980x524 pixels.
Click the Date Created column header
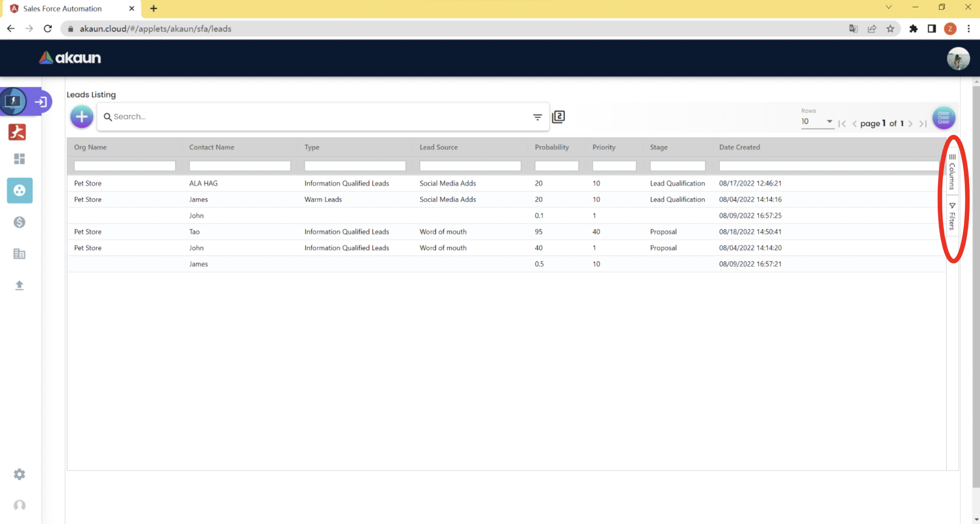click(x=739, y=147)
